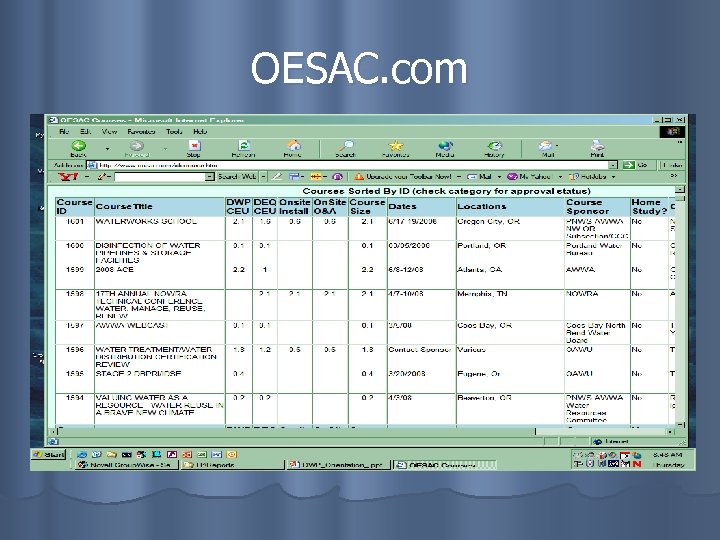Click Internet Explorer quick launch icon

[82, 455]
